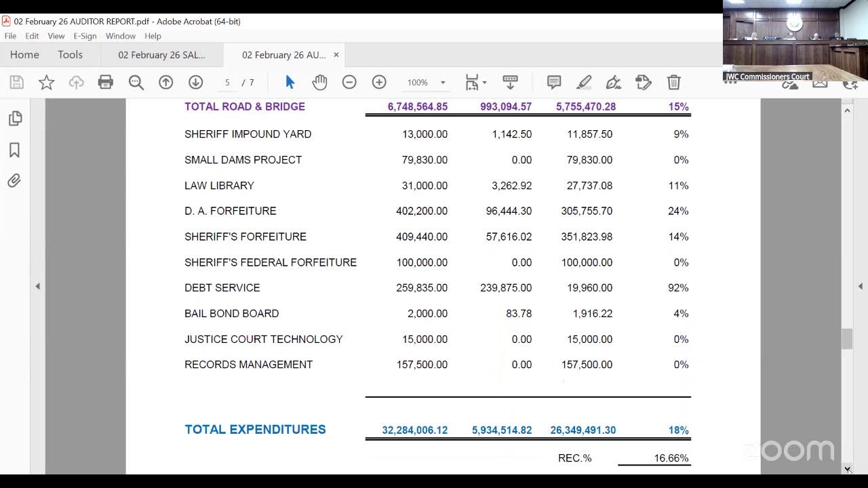Click the 16.66% REC.% value
This screenshot has width=868, height=488.
(x=671, y=459)
